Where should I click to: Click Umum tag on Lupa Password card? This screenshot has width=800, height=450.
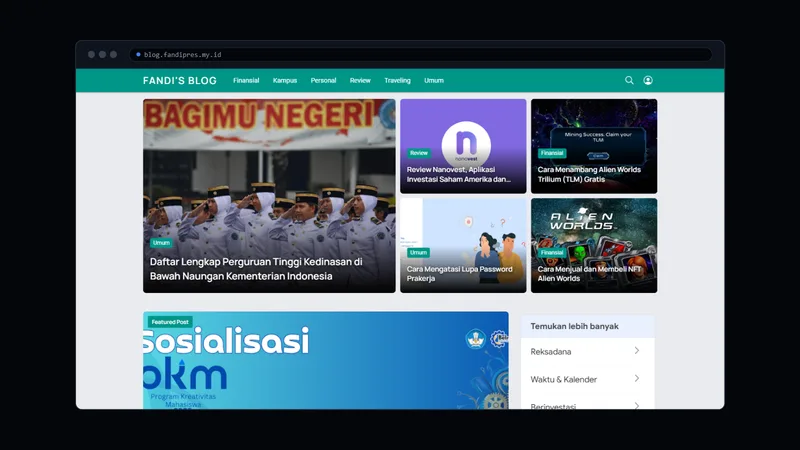[x=418, y=253]
